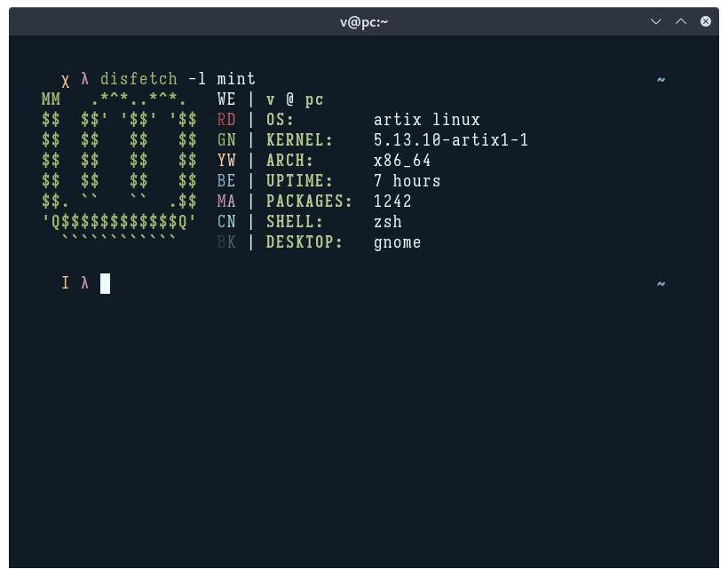Click the 'OS:' label
The height and width of the screenshot is (577, 728).
[x=280, y=120]
